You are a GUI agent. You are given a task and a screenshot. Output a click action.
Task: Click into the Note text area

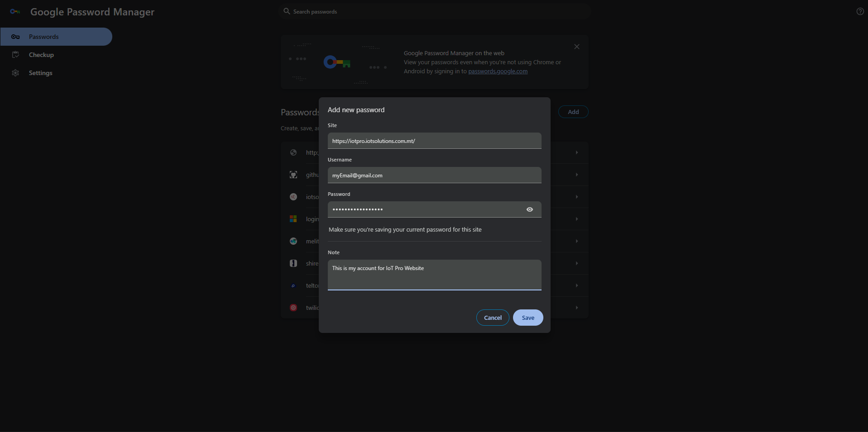coord(435,275)
